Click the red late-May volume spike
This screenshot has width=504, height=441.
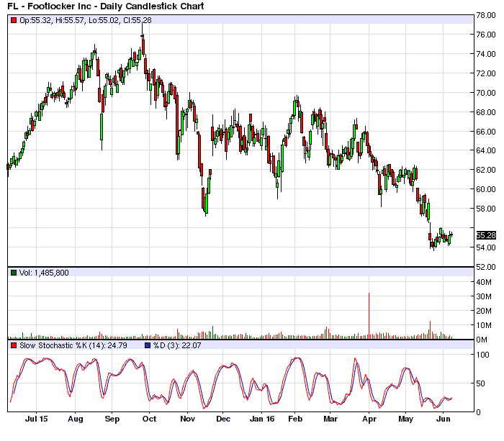(x=430, y=330)
